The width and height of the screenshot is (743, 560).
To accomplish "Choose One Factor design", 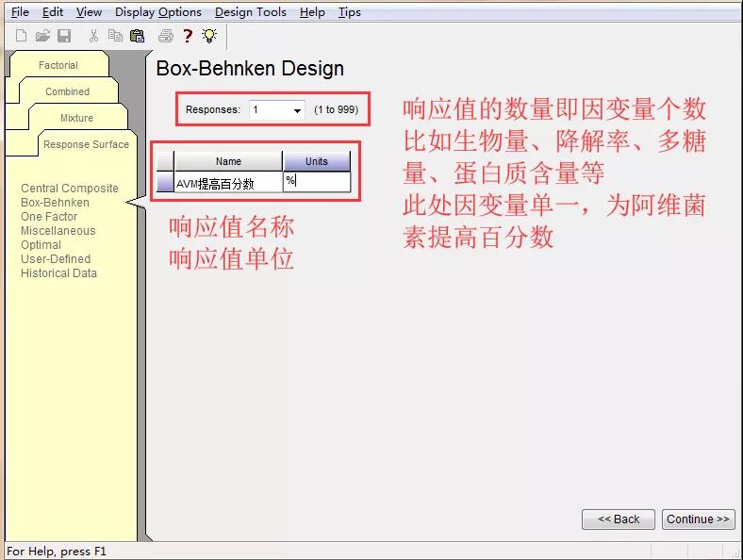I will tap(49, 217).
